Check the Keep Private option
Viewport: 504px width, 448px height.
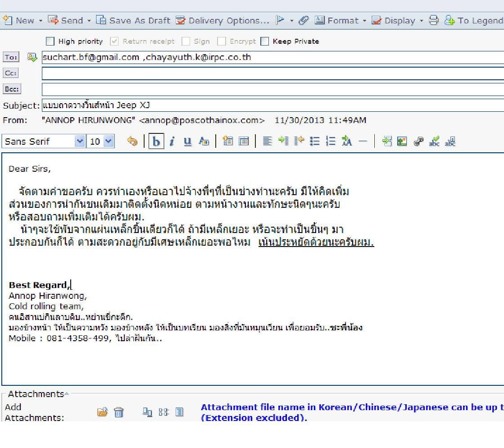[x=265, y=41]
